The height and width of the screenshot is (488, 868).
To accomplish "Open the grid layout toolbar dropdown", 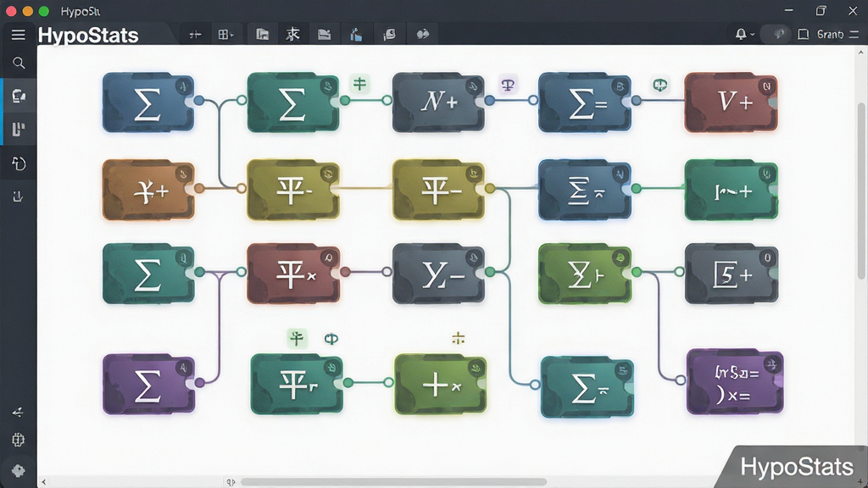I will point(225,35).
